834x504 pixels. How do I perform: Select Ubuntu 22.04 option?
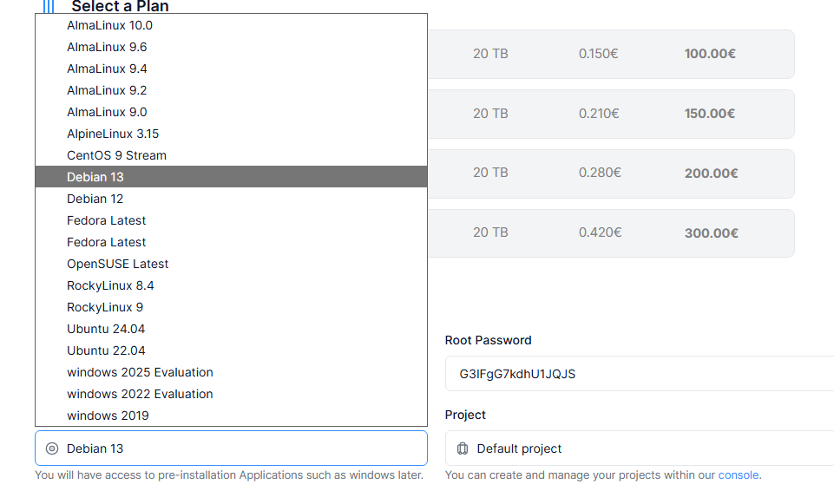click(106, 350)
